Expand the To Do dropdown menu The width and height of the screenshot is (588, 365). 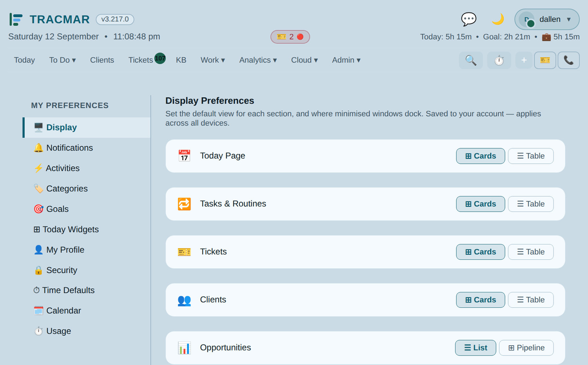tap(62, 60)
